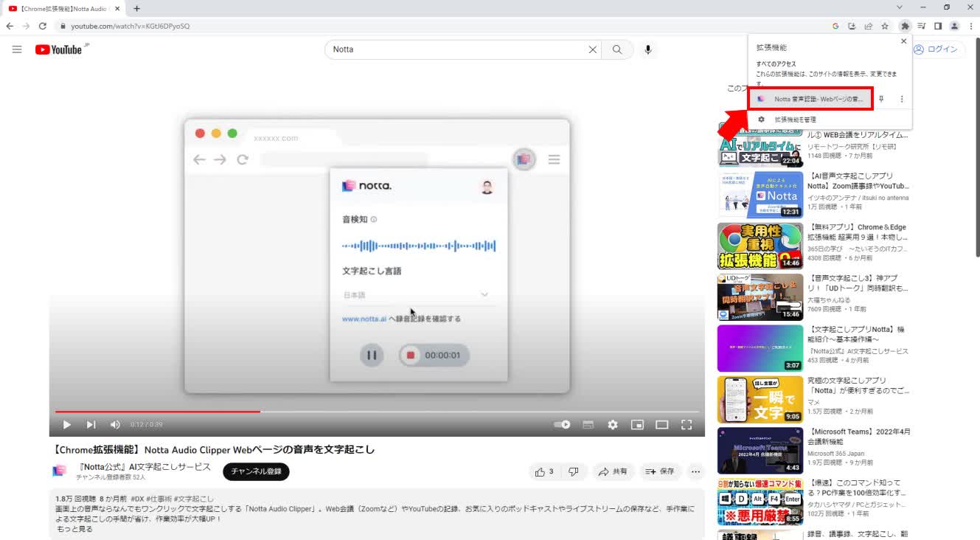Screen dimensions: 980x540
Task: Play the video
Action: click(66, 424)
